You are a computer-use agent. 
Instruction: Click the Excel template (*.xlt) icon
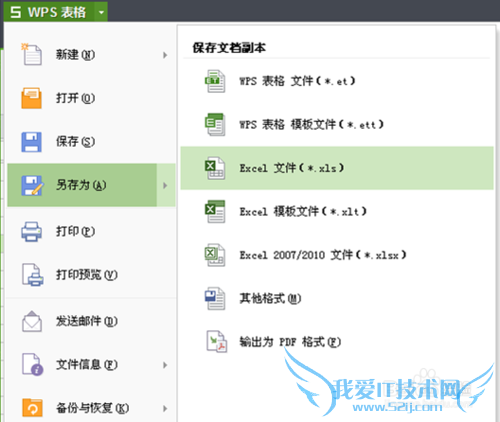point(215,211)
